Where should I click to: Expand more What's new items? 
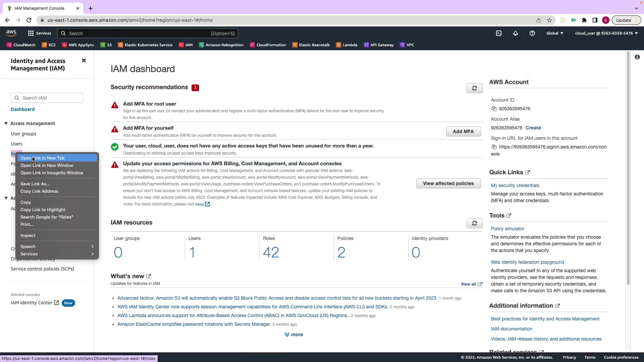point(293,335)
